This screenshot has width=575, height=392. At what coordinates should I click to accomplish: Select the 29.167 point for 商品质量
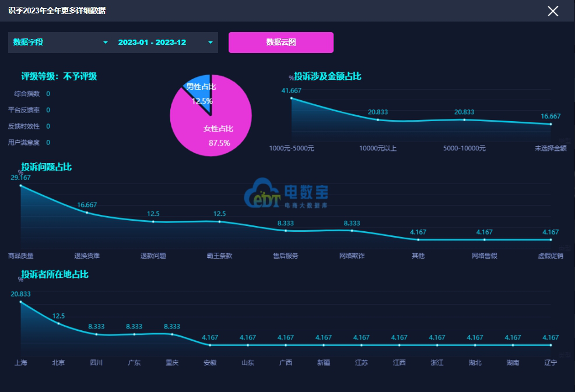point(21,186)
